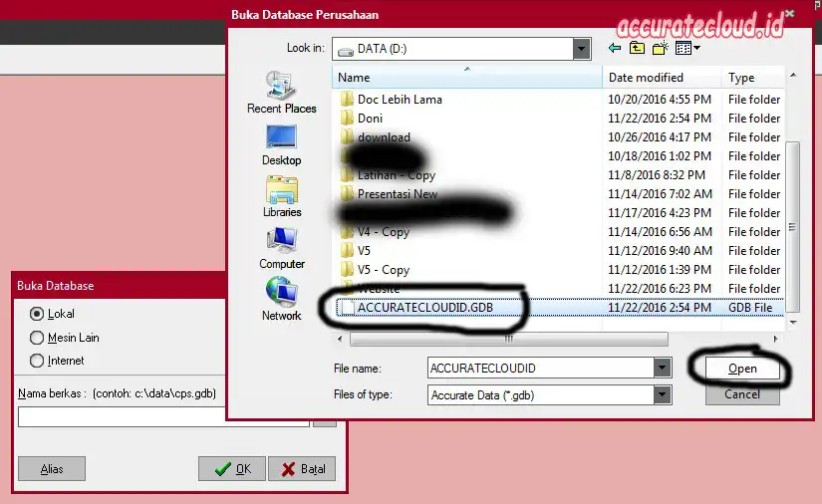
Task: Expand the File name dropdown arrow
Action: (x=663, y=368)
